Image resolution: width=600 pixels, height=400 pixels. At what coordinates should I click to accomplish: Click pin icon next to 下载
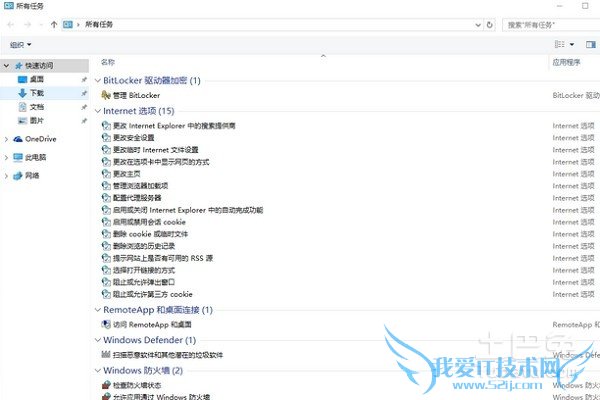coord(84,93)
